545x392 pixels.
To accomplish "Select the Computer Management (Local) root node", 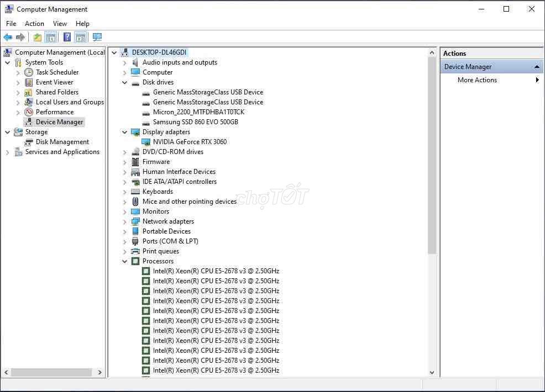I will click(x=60, y=52).
